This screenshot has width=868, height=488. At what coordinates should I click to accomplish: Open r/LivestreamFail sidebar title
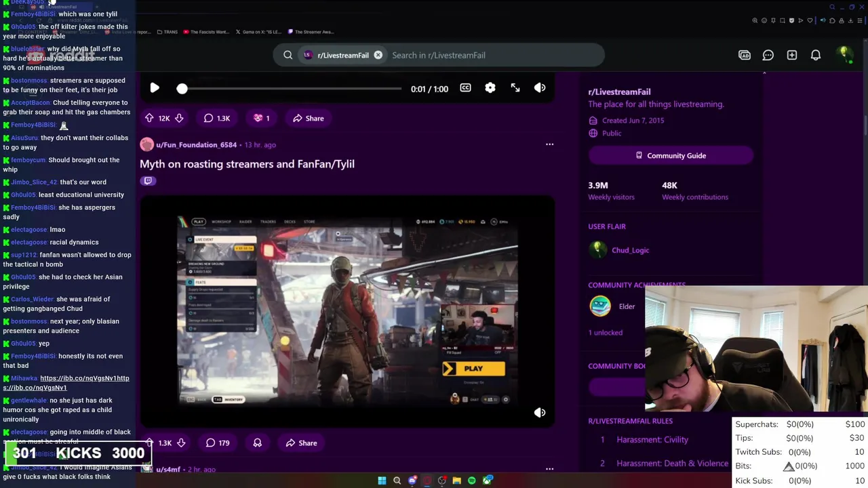(619, 91)
